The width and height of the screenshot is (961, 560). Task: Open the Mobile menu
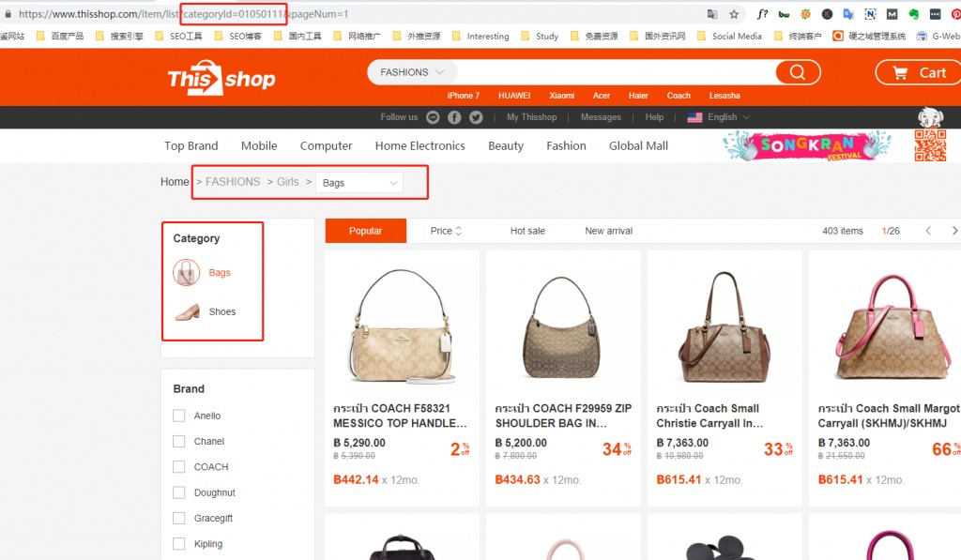(x=259, y=145)
